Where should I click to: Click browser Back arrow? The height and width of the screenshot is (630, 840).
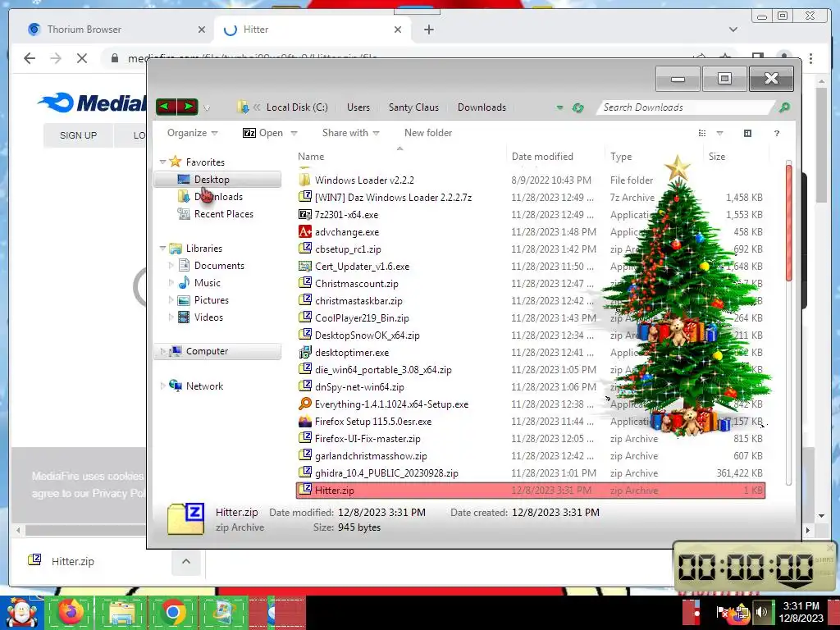click(x=30, y=58)
